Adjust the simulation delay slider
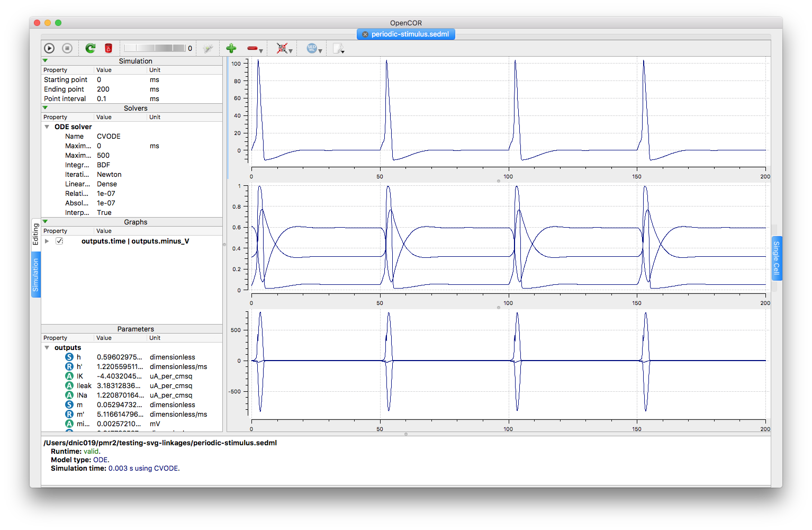 pos(155,48)
